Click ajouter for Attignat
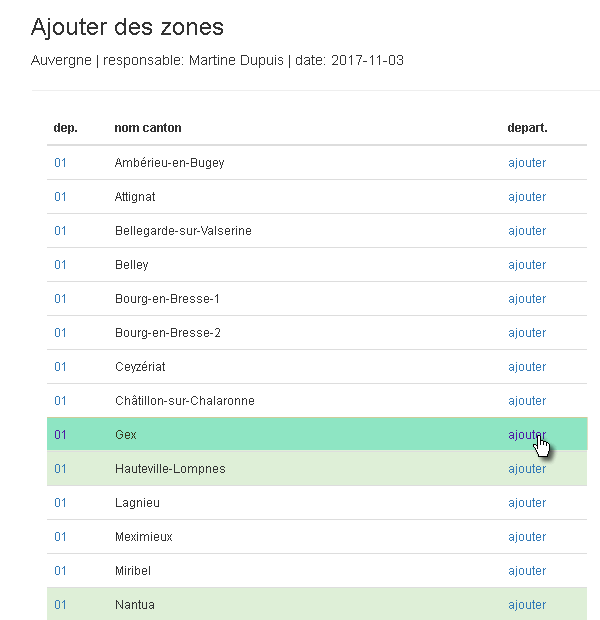This screenshot has height=620, width=600. click(x=527, y=197)
